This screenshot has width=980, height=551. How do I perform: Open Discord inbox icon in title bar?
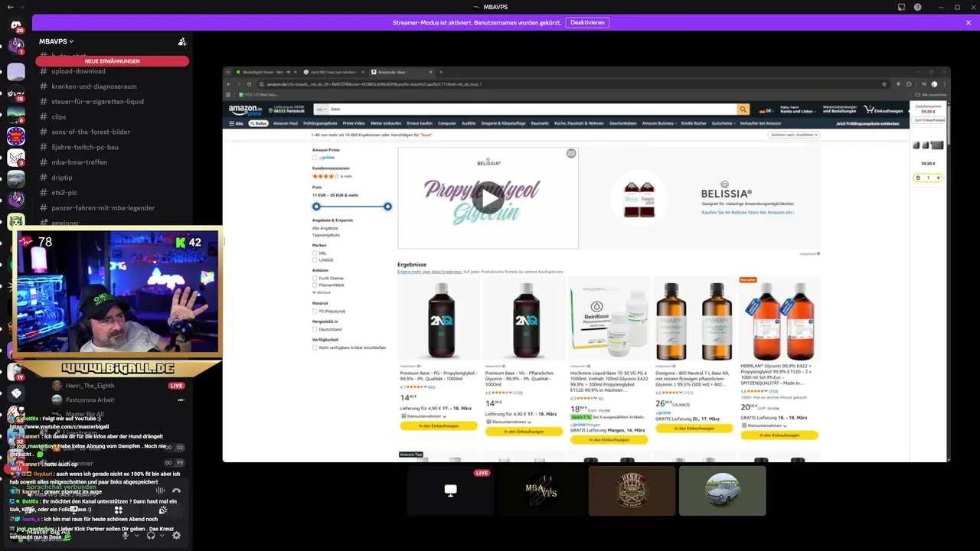901,7
